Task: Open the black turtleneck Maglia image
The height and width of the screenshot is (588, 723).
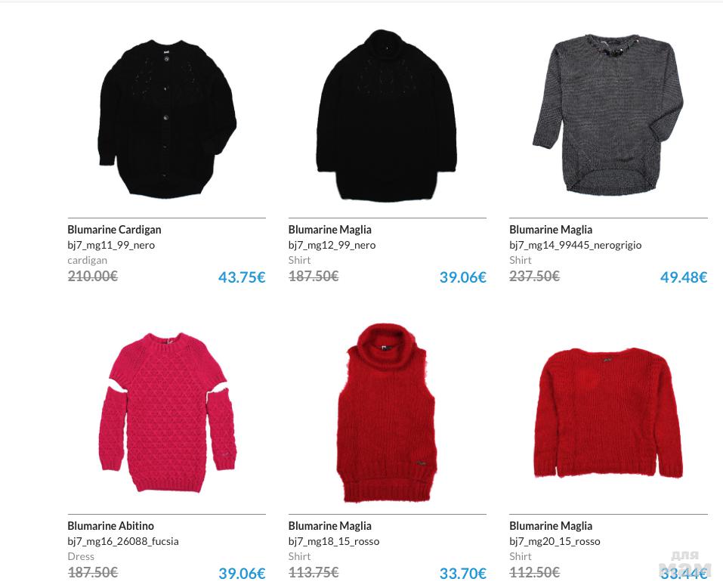Action: 387,116
